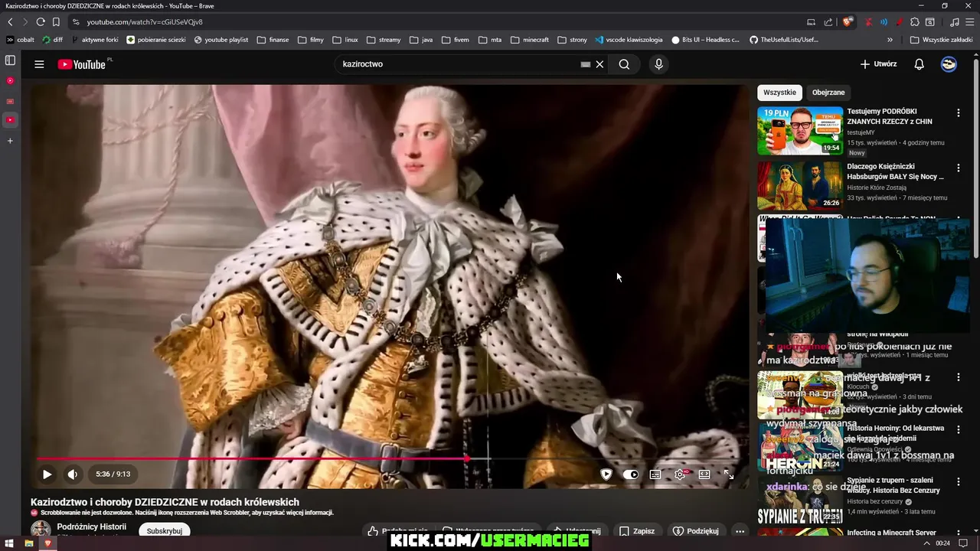980x551 pixels.
Task: Clear the search box with the X icon
Action: tap(599, 64)
